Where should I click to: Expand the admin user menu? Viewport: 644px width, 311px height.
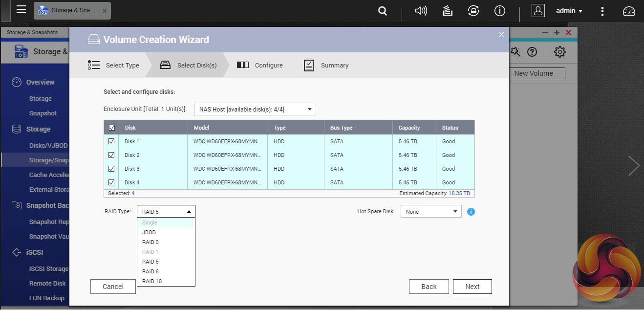(569, 11)
